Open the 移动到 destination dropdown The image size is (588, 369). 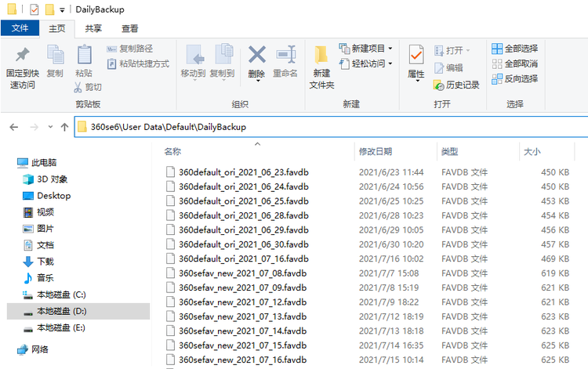pyautogui.click(x=194, y=73)
